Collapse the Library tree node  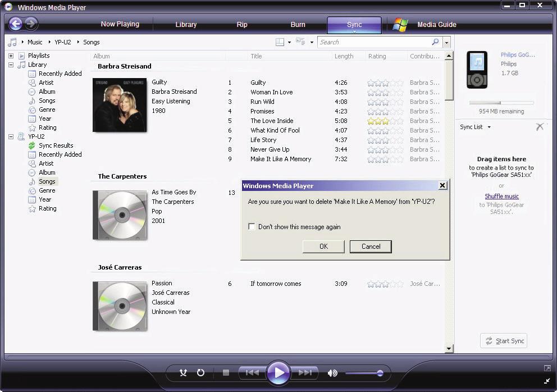[x=11, y=65]
